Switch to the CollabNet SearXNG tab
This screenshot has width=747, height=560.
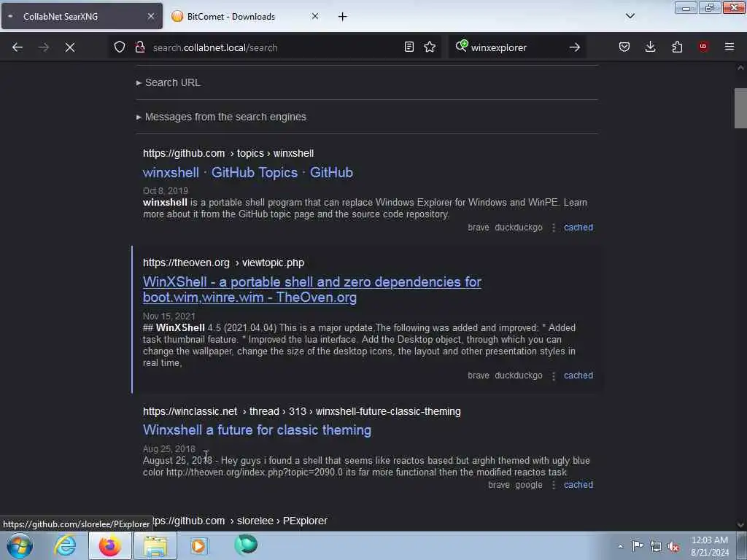pos(81,16)
